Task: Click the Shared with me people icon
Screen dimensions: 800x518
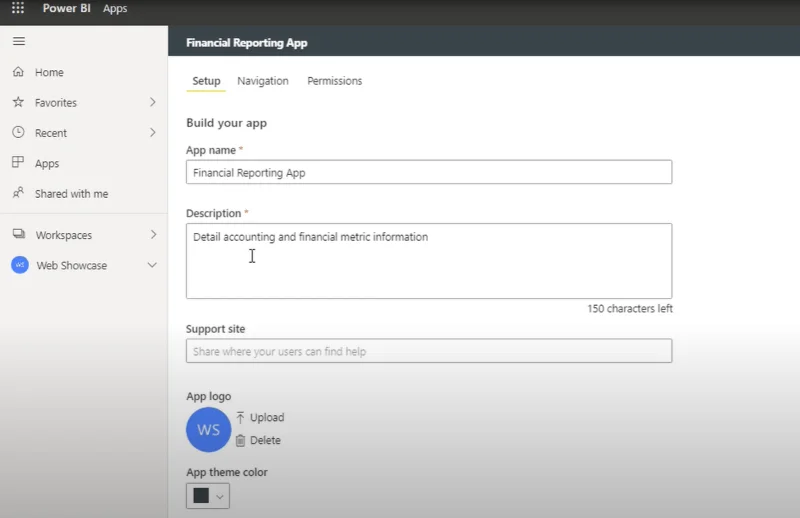Action: tap(18, 193)
